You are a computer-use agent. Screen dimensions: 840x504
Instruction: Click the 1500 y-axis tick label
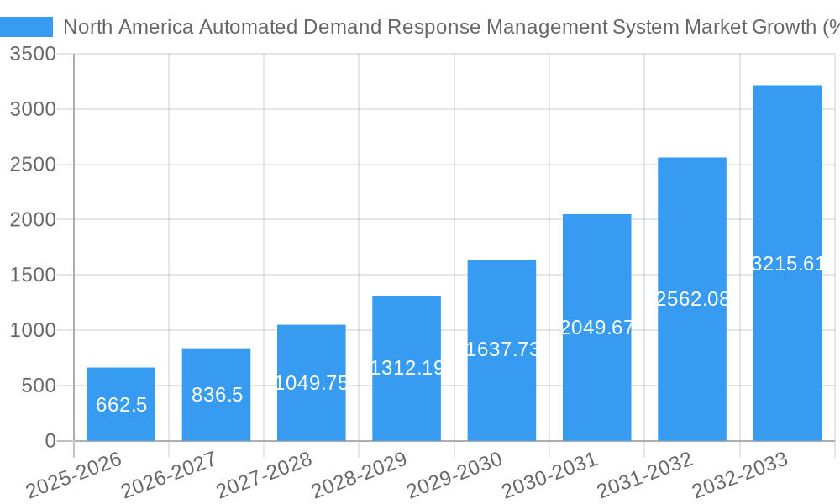tap(33, 275)
